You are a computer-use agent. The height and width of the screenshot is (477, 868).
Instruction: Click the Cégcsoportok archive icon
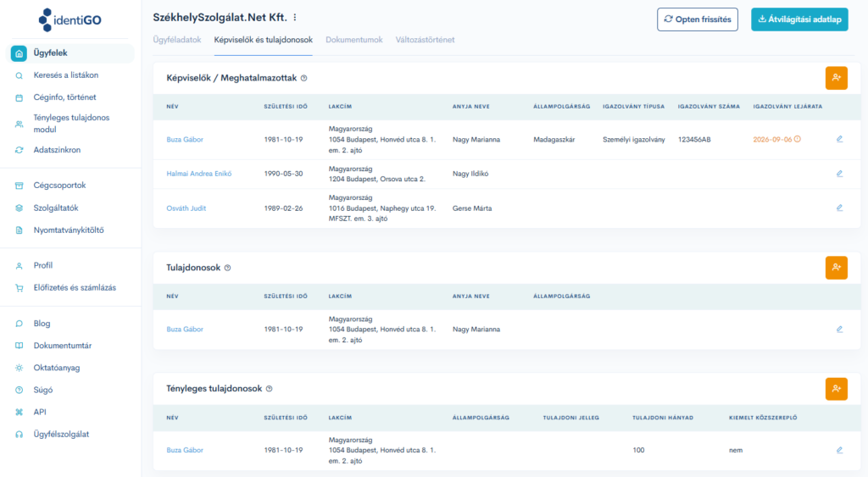point(19,186)
